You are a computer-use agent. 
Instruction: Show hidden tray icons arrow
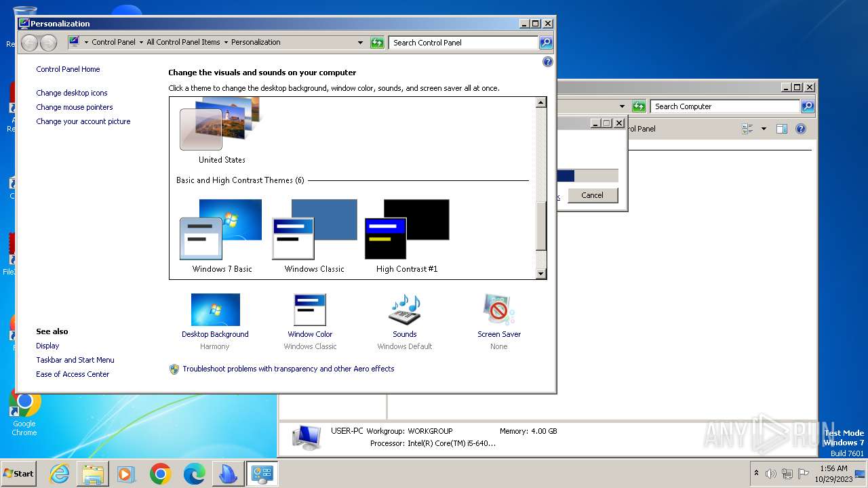(x=756, y=473)
